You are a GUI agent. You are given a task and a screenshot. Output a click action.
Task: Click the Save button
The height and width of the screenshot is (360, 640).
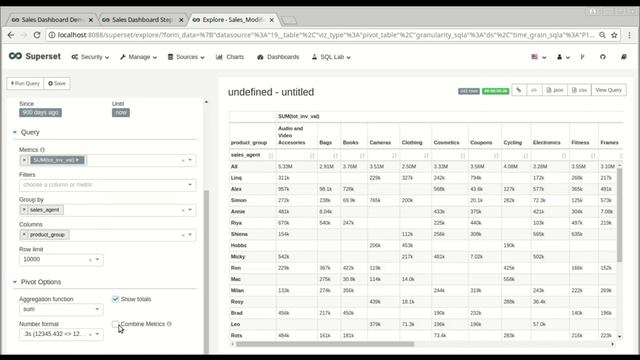[x=57, y=84]
